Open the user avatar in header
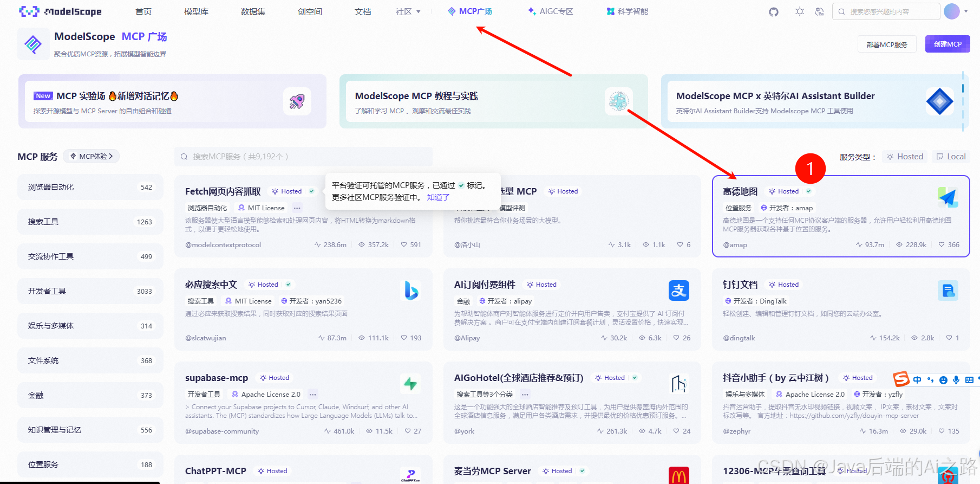Screen dimensions: 980x484 point(952,11)
